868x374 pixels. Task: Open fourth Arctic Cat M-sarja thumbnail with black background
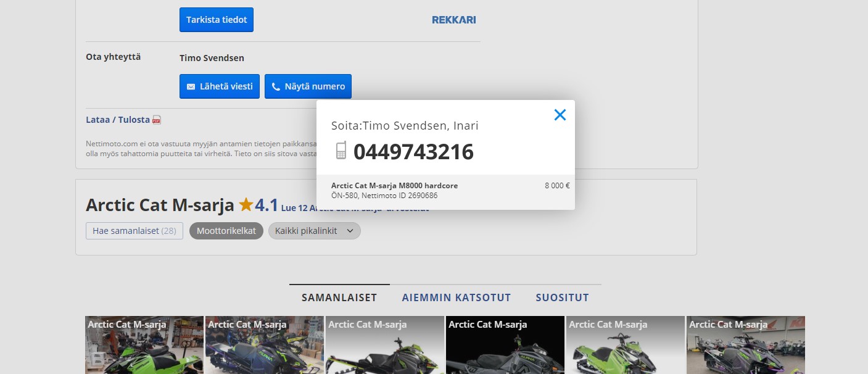pyautogui.click(x=505, y=345)
